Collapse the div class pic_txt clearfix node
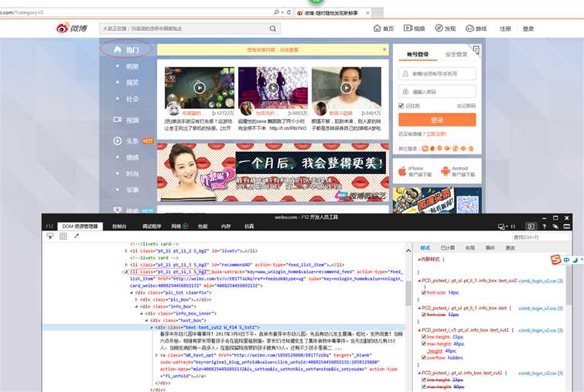This screenshot has width=584, height=392. [131, 292]
